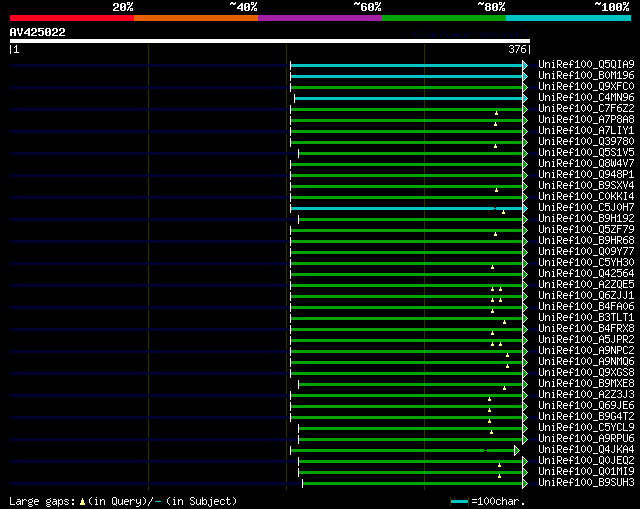
Task: Click the cyan ~100% identity color band
Action: pyautogui.click(x=569, y=18)
